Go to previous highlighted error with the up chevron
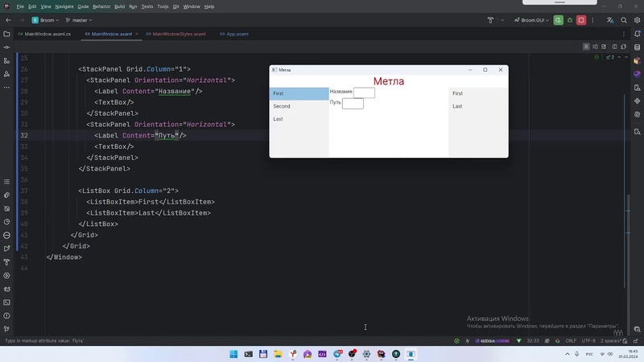Viewport: 644px width, 362px height. (x=619, y=57)
